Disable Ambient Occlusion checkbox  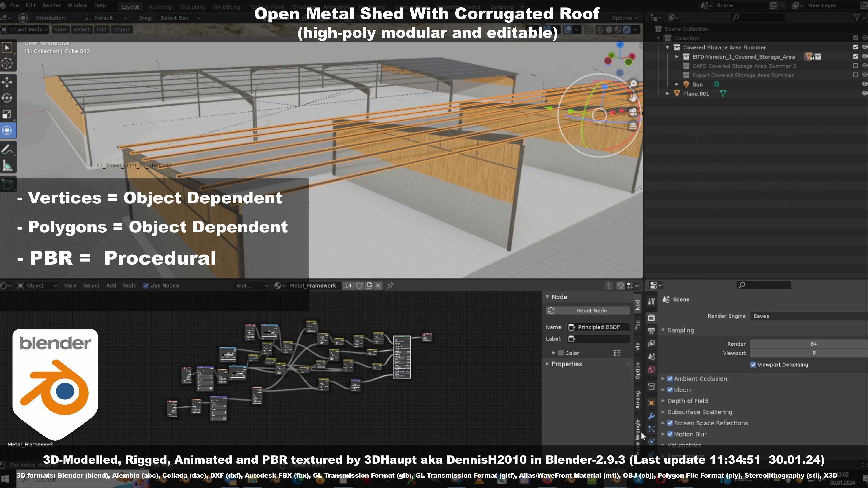click(x=670, y=379)
